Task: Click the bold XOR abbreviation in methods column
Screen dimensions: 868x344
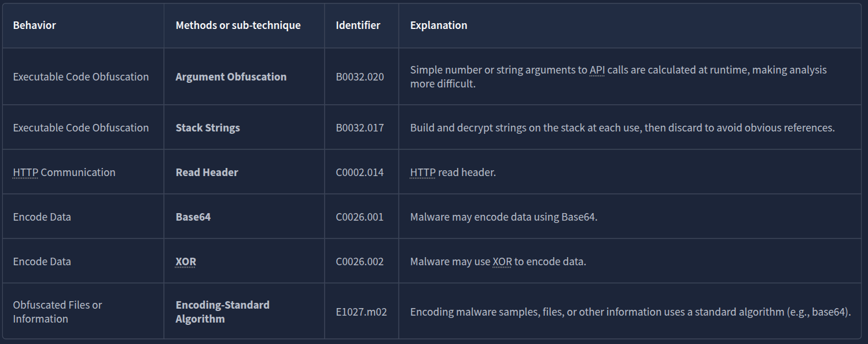Action: coord(186,262)
